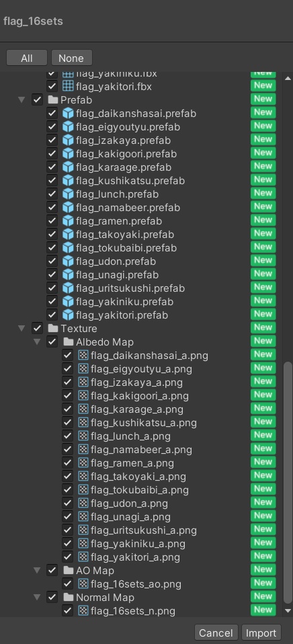Click the flag_yakitori.fbx mesh icon

click(x=68, y=86)
